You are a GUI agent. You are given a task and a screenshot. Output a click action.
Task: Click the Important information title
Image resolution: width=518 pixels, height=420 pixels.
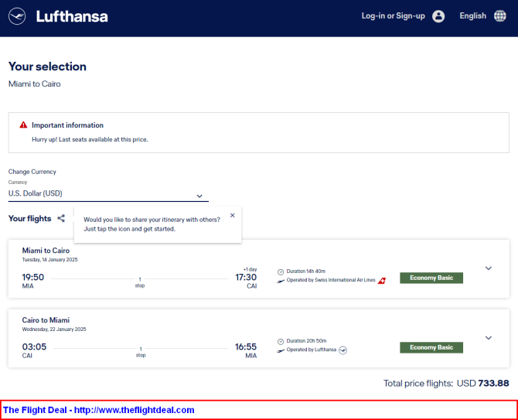[x=67, y=125]
